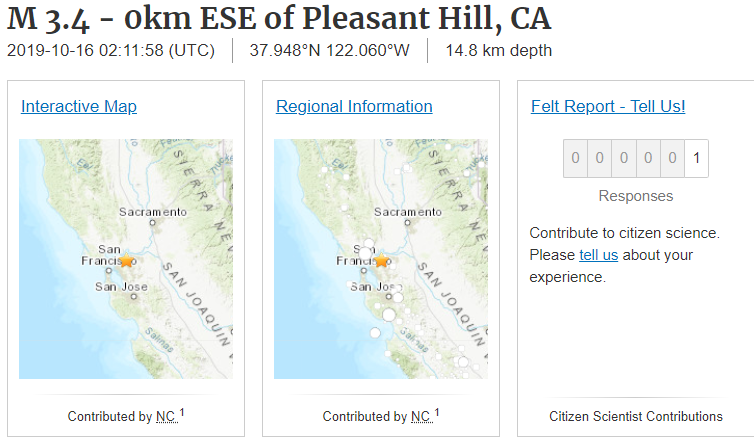Viewport: 754px width, 443px height.
Task: Click the NC contributor under Interactive Map
Action: coord(166,417)
